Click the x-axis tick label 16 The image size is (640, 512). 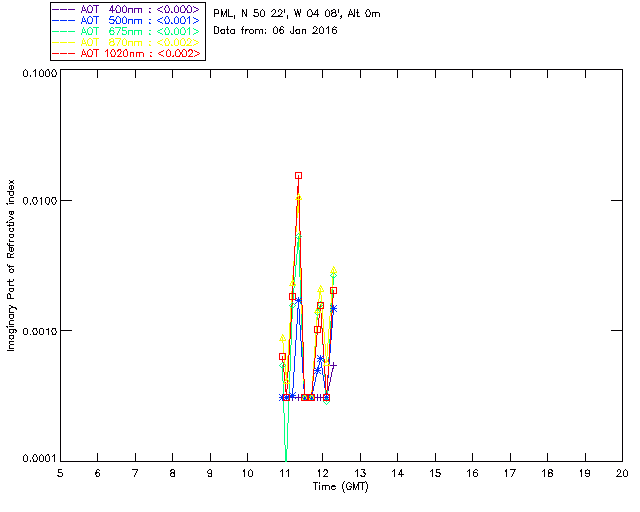click(472, 473)
